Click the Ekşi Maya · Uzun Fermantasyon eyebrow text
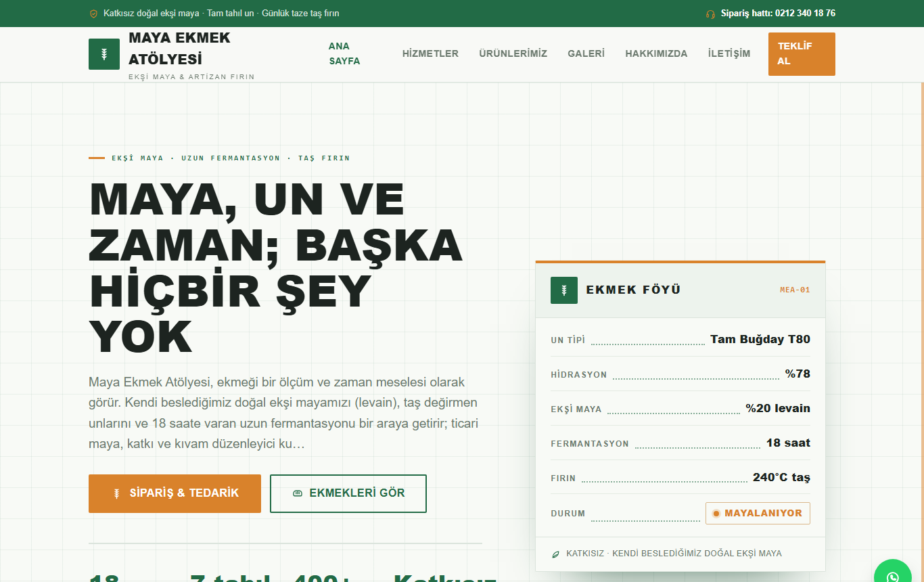The height and width of the screenshot is (582, 924). coord(231,158)
